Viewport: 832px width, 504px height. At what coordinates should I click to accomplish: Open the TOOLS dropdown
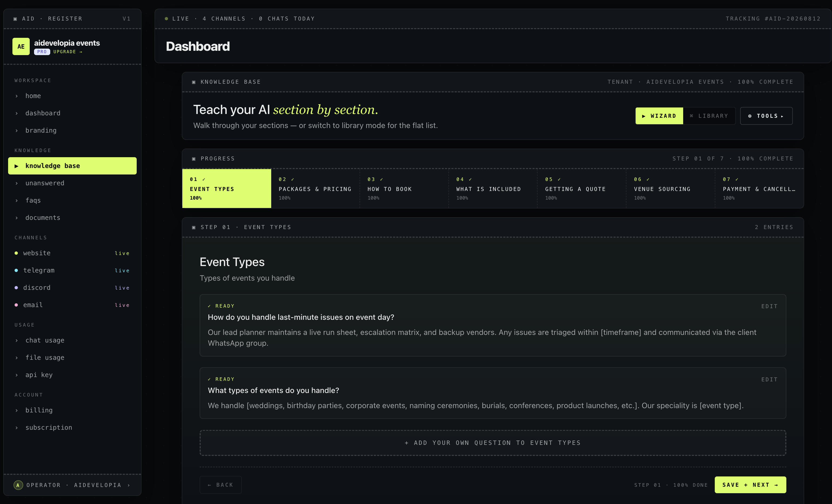coord(766,116)
